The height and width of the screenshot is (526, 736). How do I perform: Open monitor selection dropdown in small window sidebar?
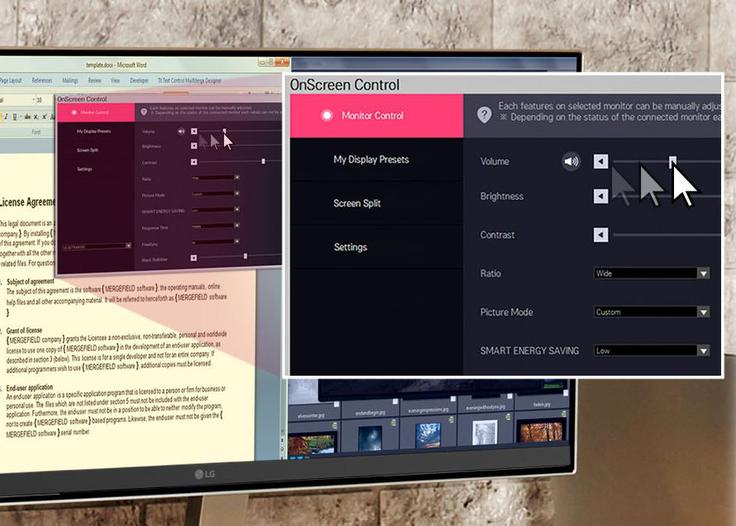pos(97,246)
